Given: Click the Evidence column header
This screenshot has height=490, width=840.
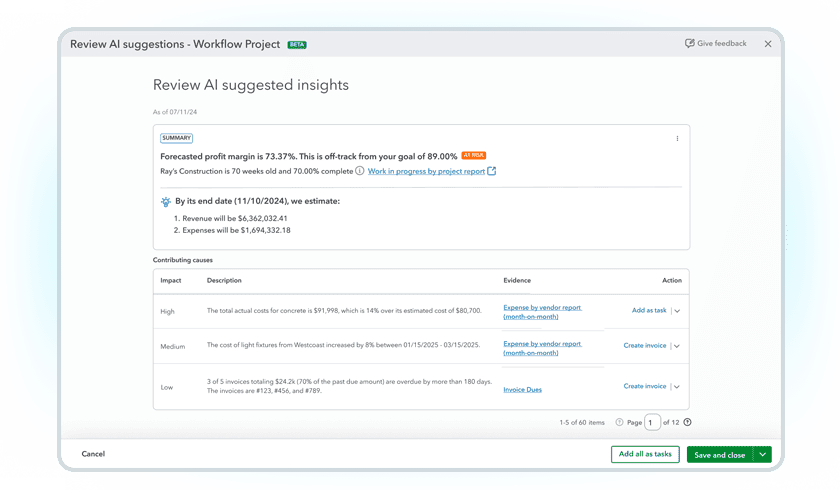Looking at the screenshot, I should 517,281.
